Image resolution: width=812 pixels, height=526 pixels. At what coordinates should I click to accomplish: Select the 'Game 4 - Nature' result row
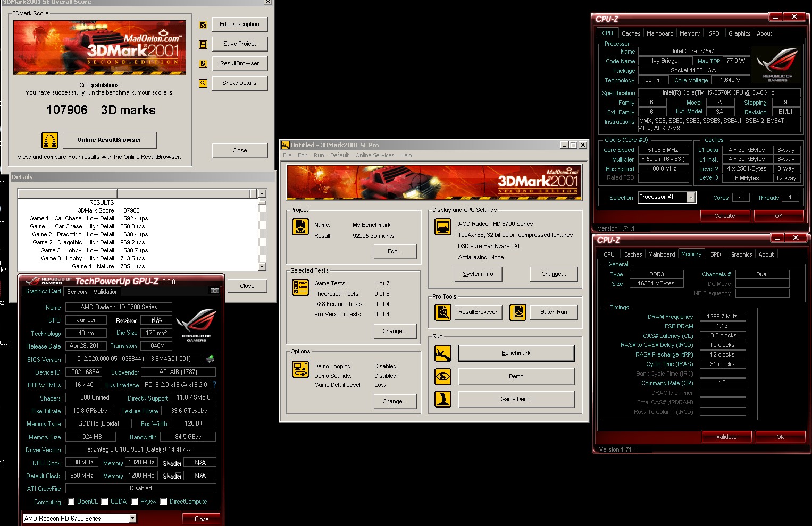(x=138, y=267)
